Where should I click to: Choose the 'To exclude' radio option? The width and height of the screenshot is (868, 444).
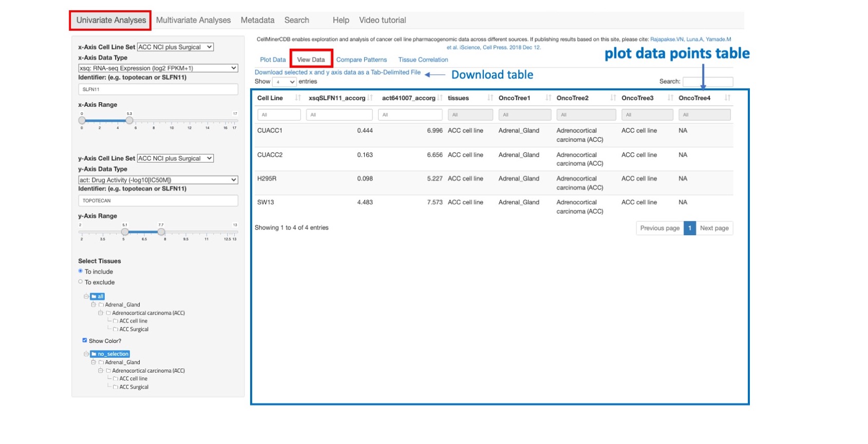81,282
